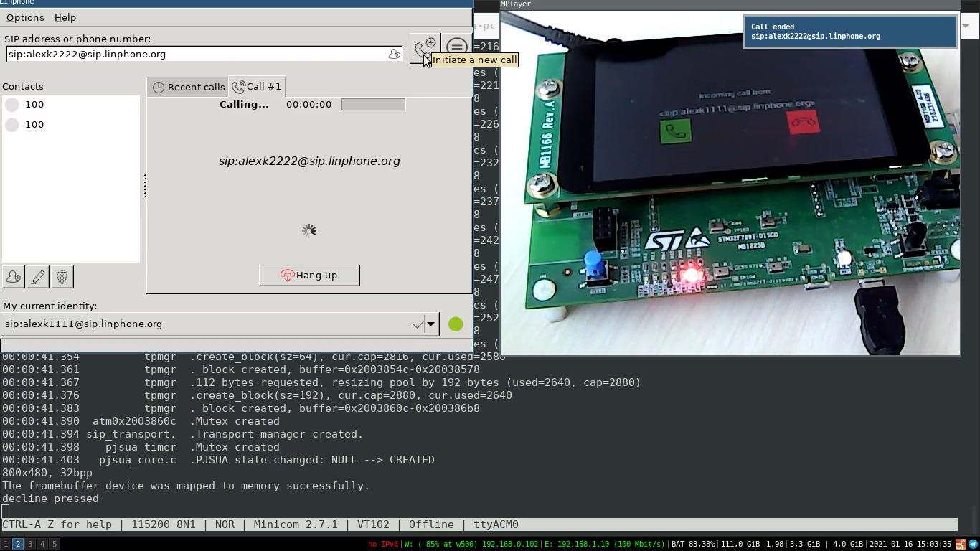Click the call quality progress bar
Screen dimensions: 980x551
373,104
